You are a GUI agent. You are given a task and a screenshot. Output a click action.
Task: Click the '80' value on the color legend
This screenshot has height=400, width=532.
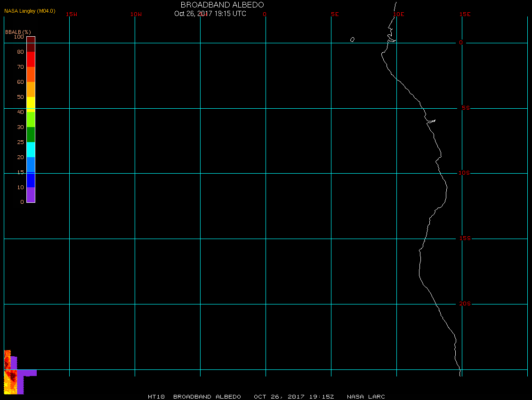[x=21, y=52]
